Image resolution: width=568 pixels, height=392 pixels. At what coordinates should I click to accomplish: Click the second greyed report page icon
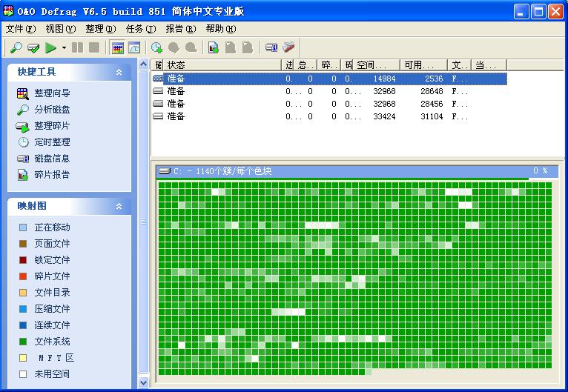pos(248,47)
